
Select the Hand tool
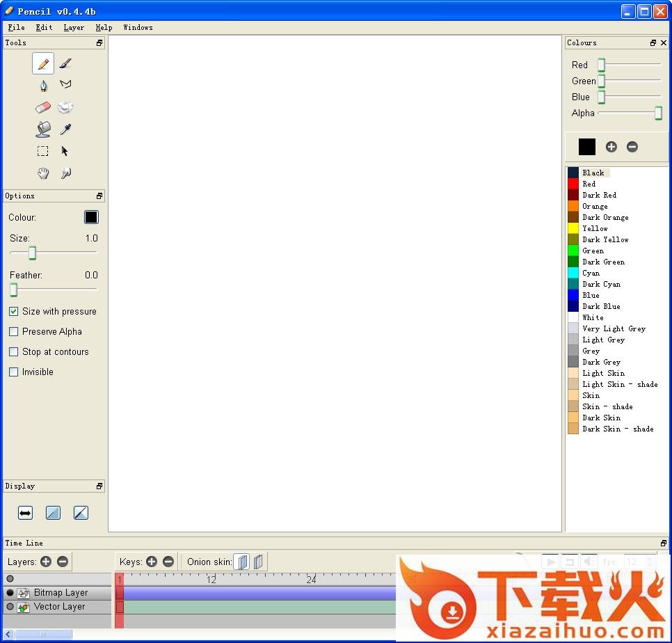(43, 173)
